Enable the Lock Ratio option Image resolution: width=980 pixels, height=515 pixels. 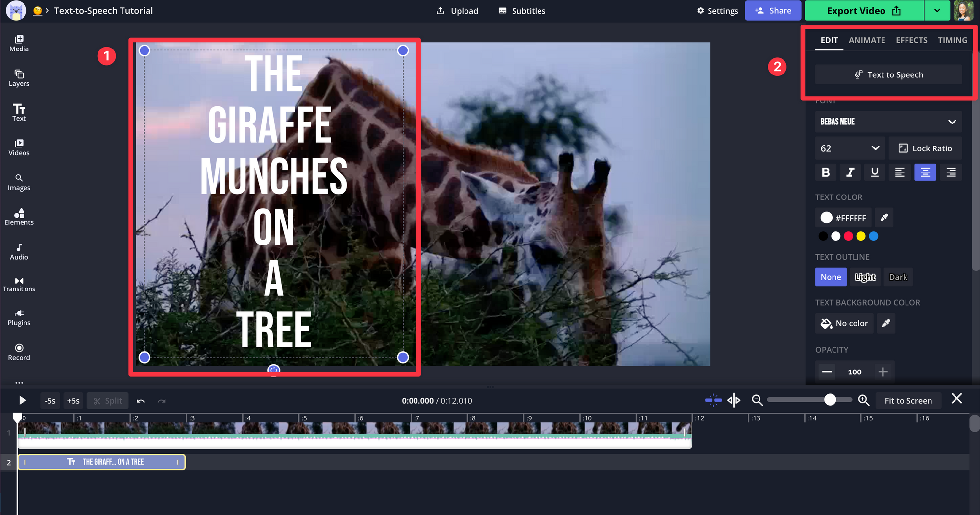925,148
